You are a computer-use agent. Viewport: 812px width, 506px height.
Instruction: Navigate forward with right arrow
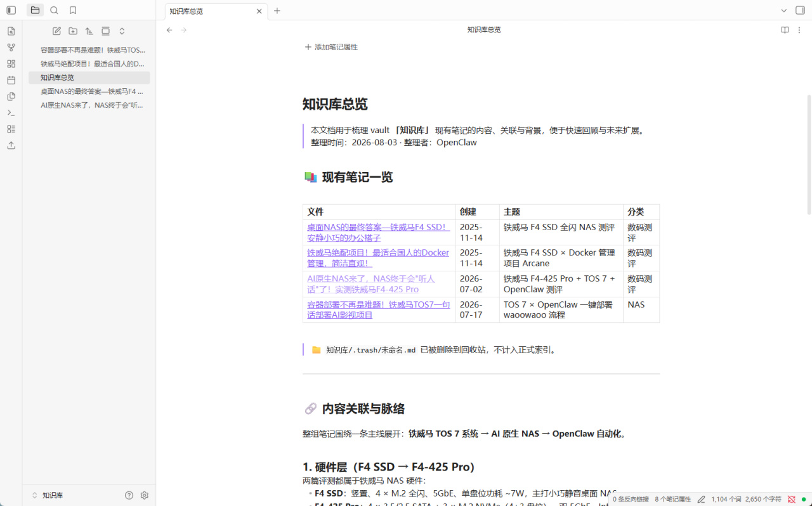pyautogui.click(x=184, y=30)
